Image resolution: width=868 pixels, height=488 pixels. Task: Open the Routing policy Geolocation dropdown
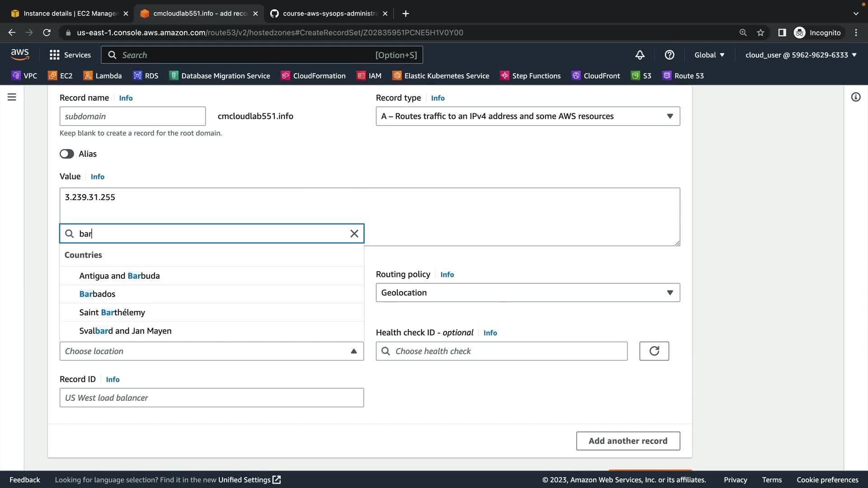pyautogui.click(x=528, y=293)
